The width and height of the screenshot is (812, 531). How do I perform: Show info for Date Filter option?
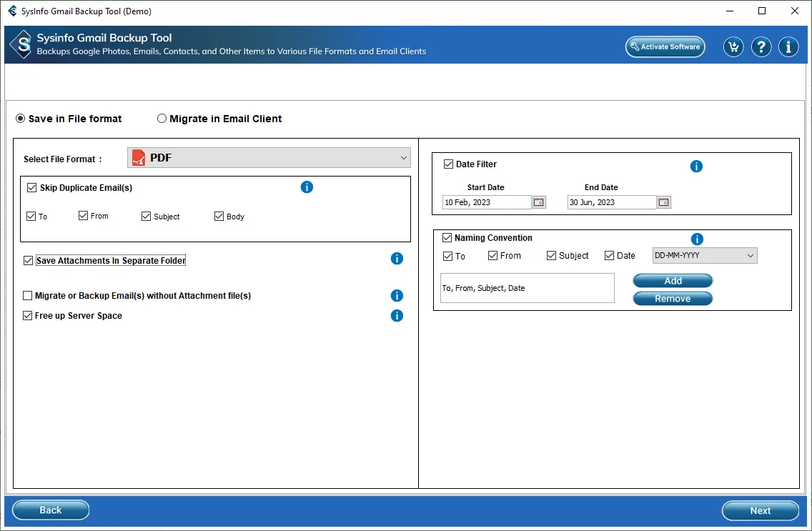[x=696, y=167]
